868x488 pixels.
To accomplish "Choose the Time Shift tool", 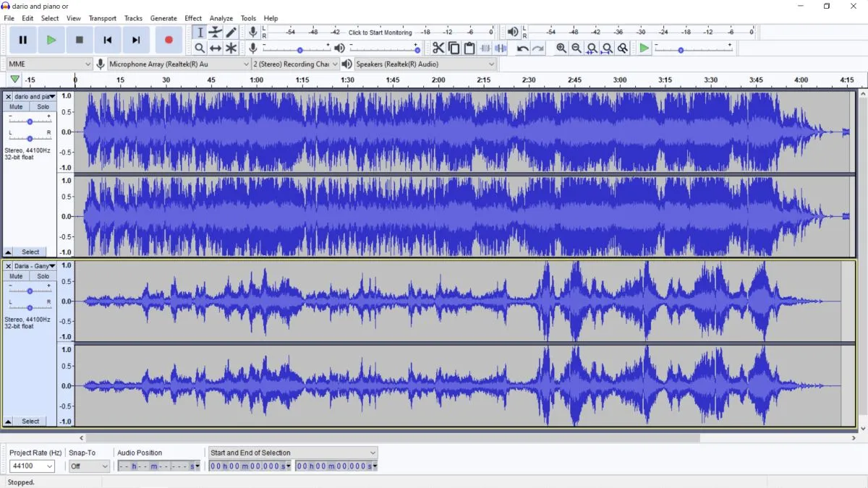I will (x=216, y=48).
